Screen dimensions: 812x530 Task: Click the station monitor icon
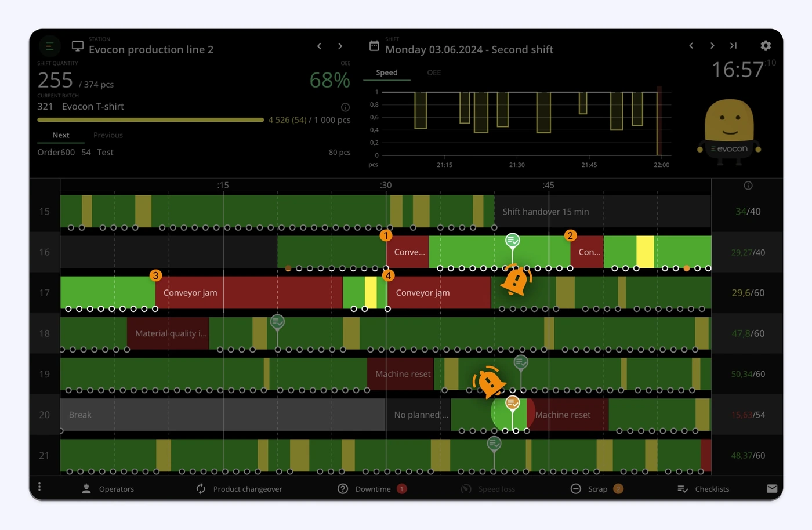tap(78, 46)
